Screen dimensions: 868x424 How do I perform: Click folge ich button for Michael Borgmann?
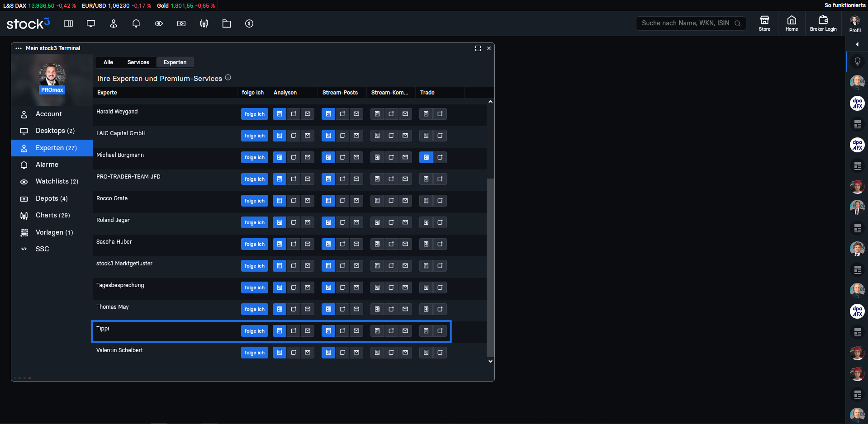point(254,157)
